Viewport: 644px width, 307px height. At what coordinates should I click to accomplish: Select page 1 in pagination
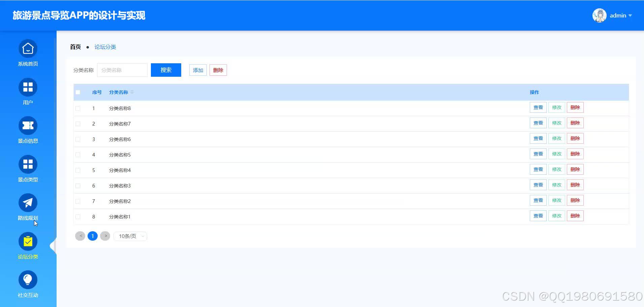(x=93, y=236)
